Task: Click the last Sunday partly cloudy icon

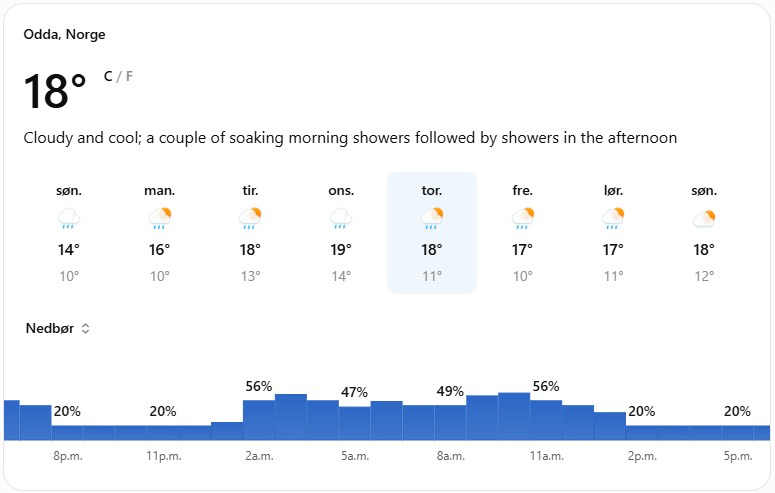Action: (x=704, y=218)
